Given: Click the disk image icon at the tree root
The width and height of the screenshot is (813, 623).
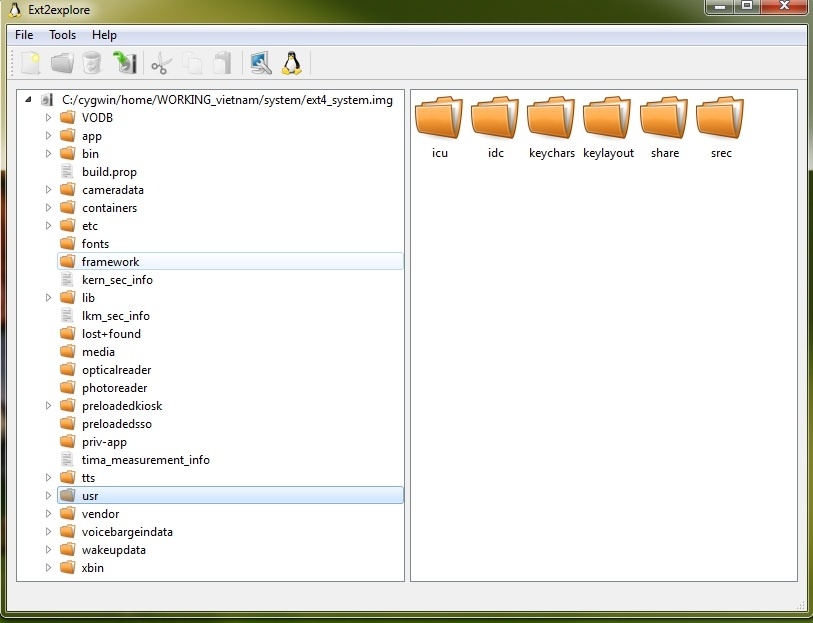Looking at the screenshot, I should (x=48, y=100).
